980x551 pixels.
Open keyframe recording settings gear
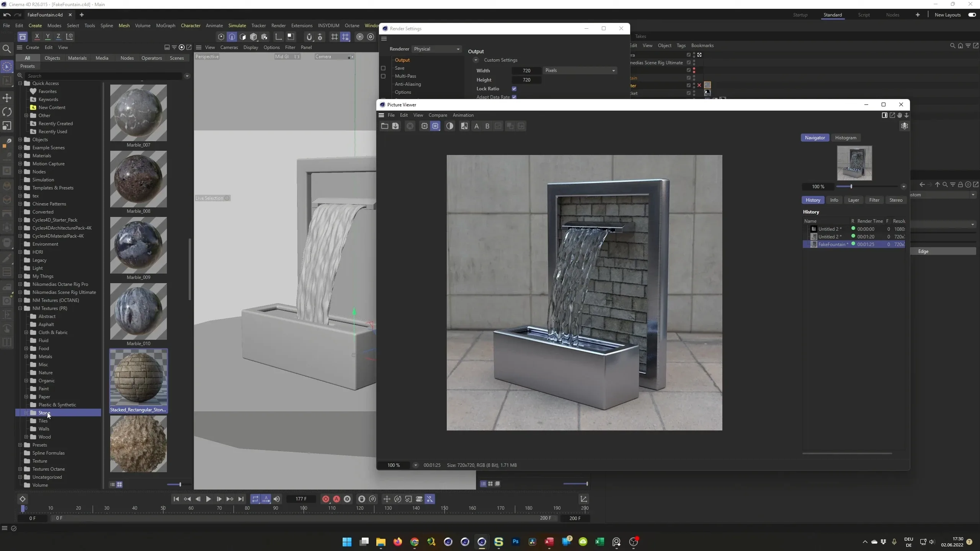point(347,499)
